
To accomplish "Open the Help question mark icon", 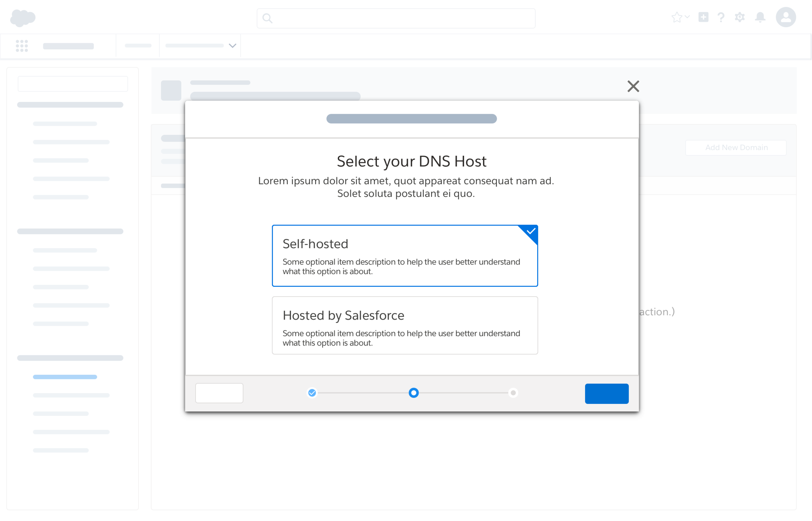I will (721, 17).
